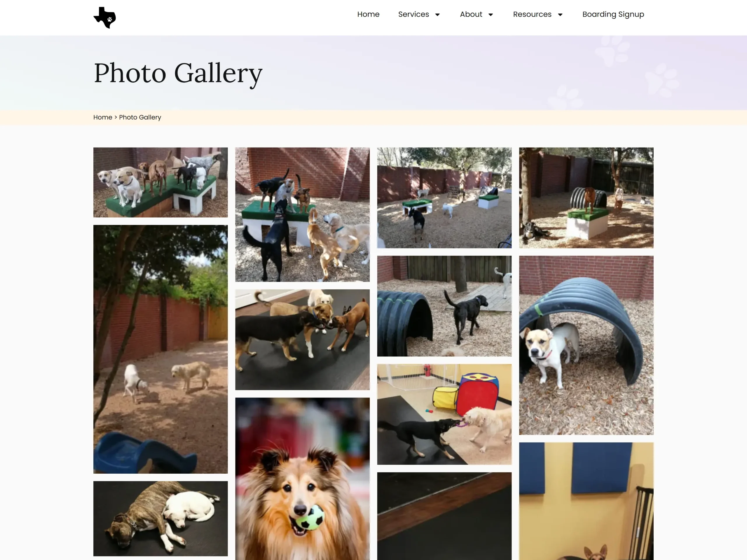
Task: View photo with blue wall panels
Action: click(586, 501)
